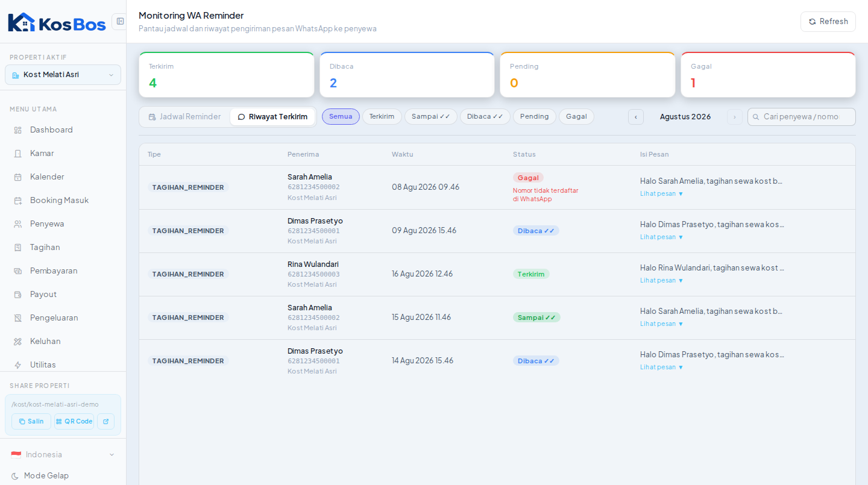
Task: Click timestamp 16 Agu 2026 12.46
Action: [x=422, y=274]
